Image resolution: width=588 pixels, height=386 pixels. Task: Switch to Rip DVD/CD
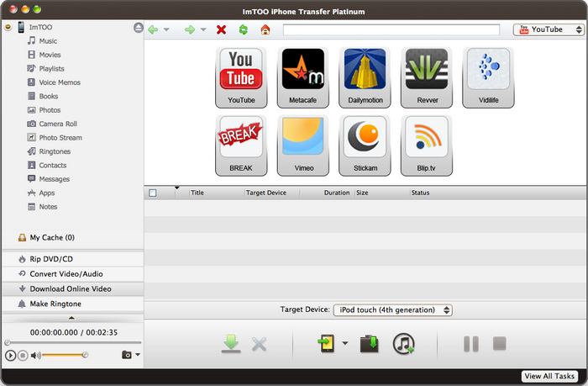coord(73,259)
